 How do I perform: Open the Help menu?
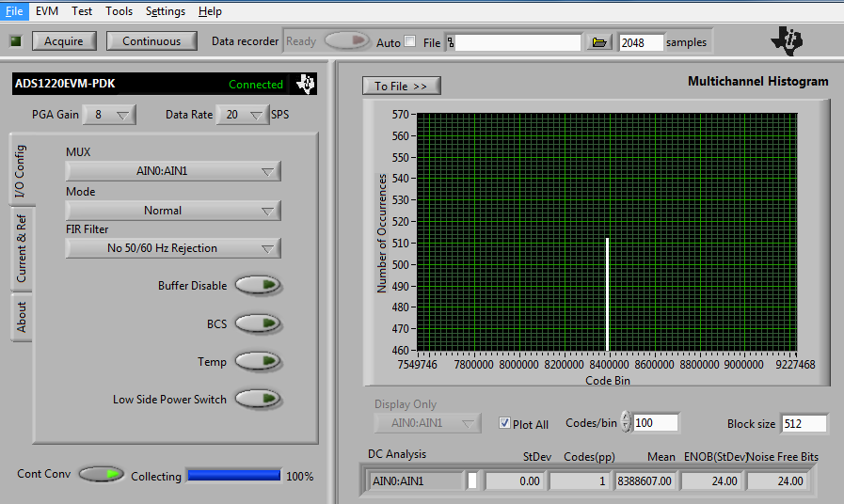point(210,10)
